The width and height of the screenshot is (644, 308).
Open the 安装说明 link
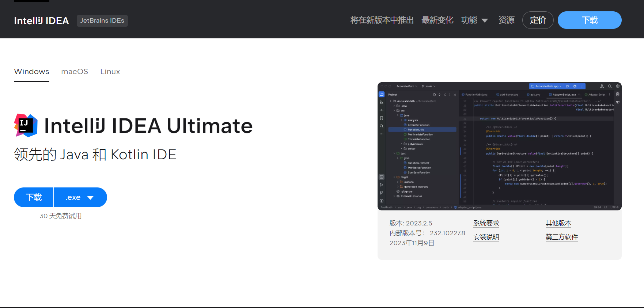tap(486, 237)
